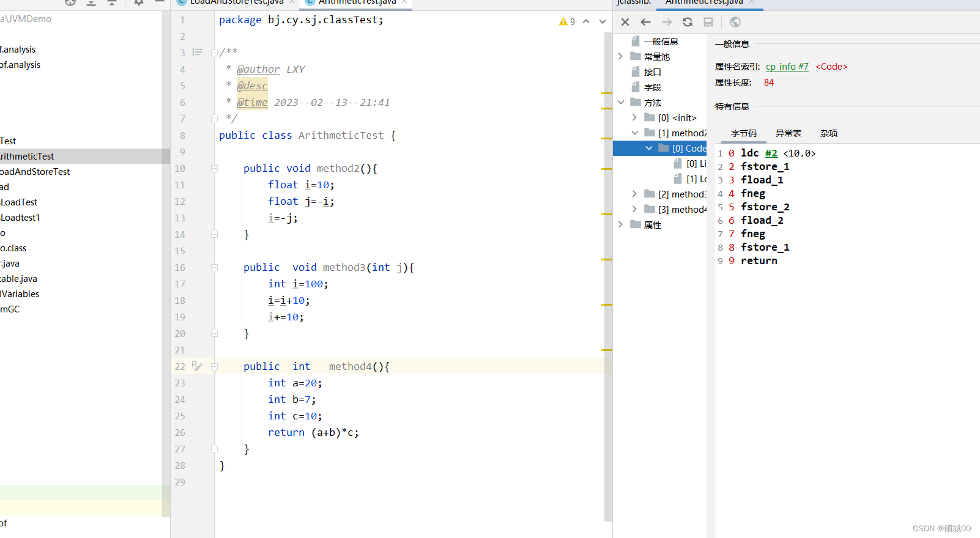Jump to next highlighted error arrow

click(603, 21)
